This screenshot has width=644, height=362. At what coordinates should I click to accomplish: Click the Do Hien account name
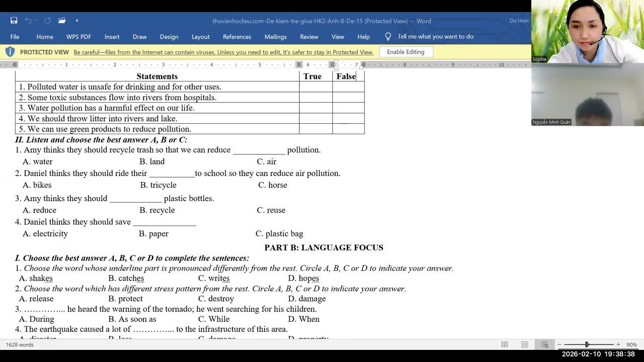click(519, 21)
